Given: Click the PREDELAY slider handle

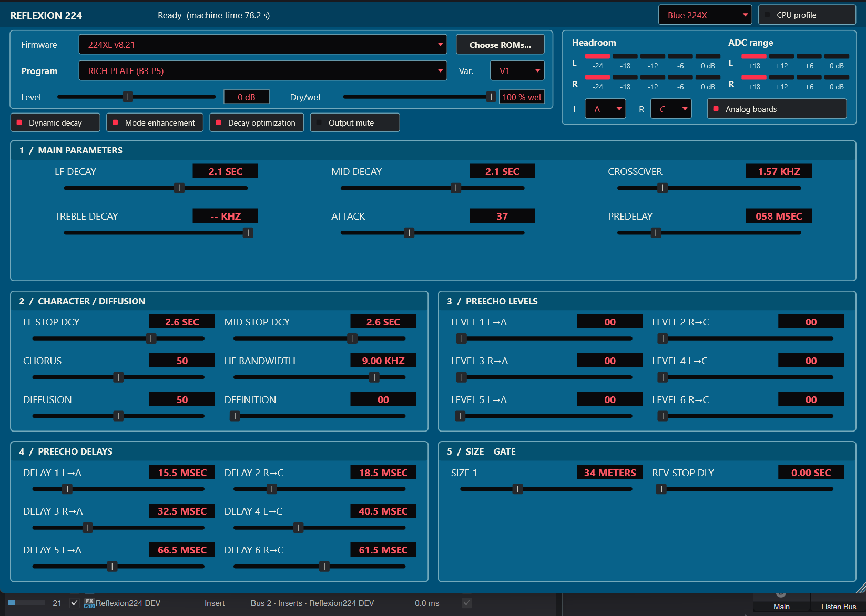Looking at the screenshot, I should tap(656, 233).
